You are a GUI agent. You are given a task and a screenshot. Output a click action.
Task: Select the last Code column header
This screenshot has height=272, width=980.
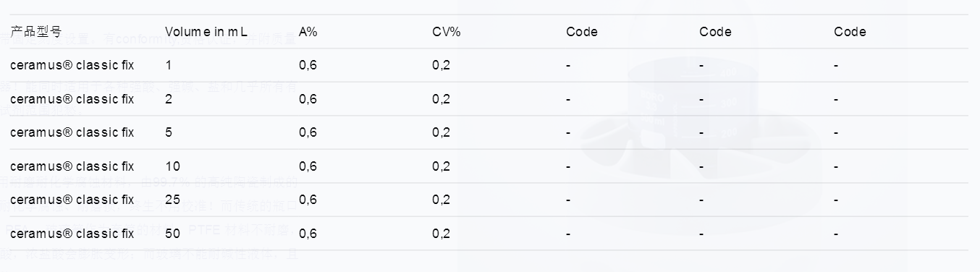coord(850,32)
